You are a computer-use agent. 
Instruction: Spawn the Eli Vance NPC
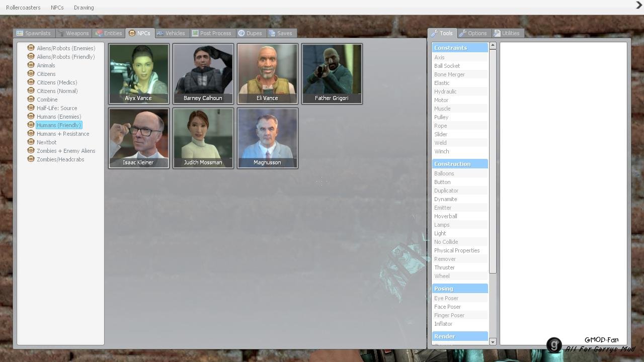[268, 73]
